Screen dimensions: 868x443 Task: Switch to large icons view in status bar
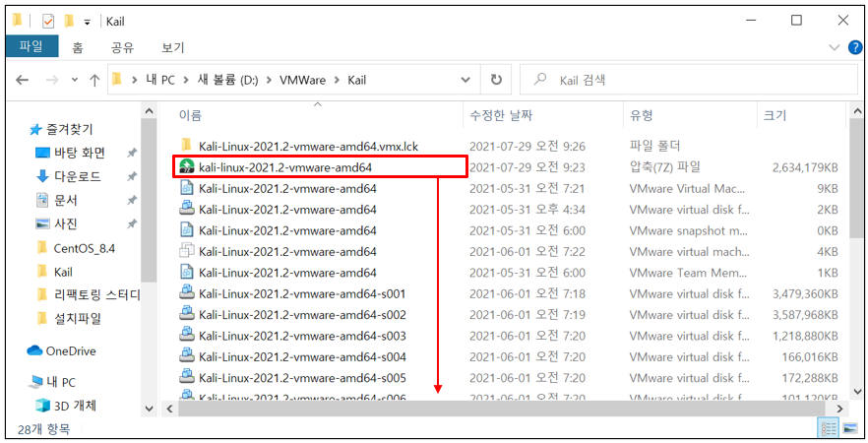(x=850, y=428)
